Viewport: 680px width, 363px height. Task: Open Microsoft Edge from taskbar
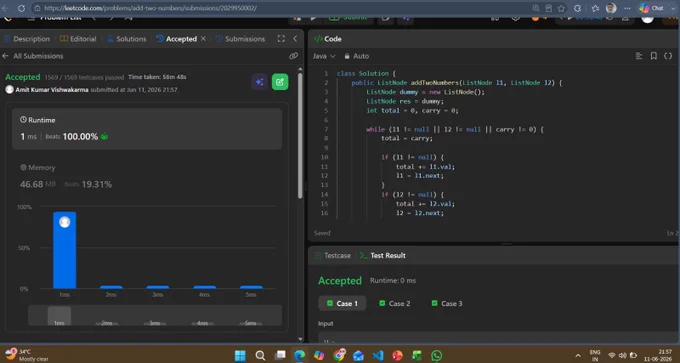[299, 356]
